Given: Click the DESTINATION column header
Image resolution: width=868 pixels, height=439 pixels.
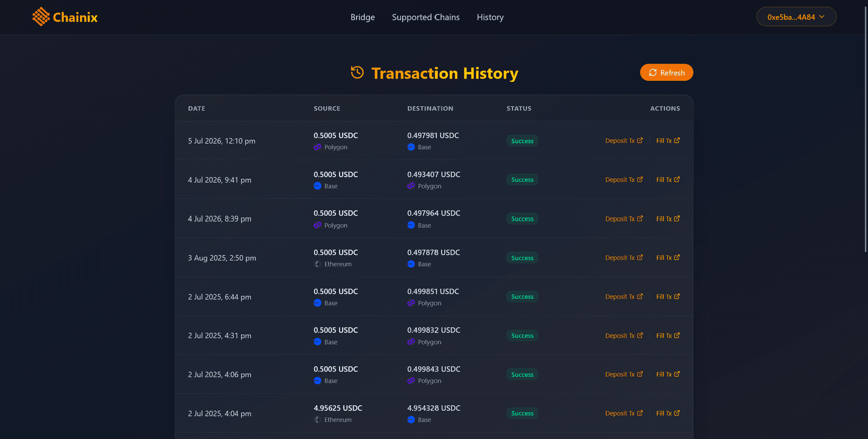Looking at the screenshot, I should 430,109.
